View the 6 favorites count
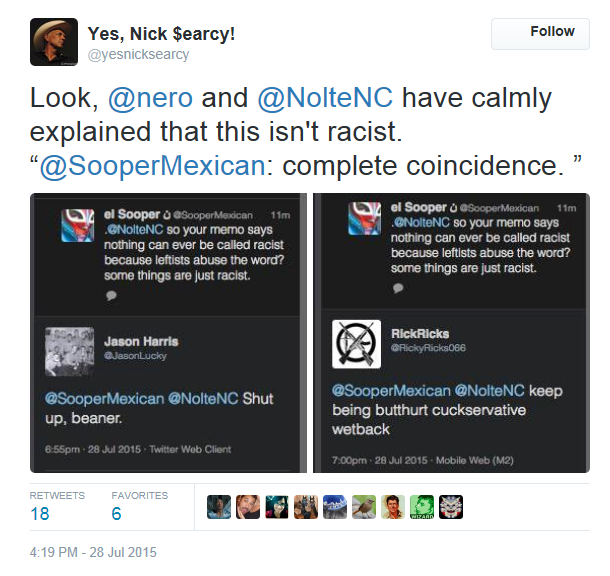 tap(116, 513)
